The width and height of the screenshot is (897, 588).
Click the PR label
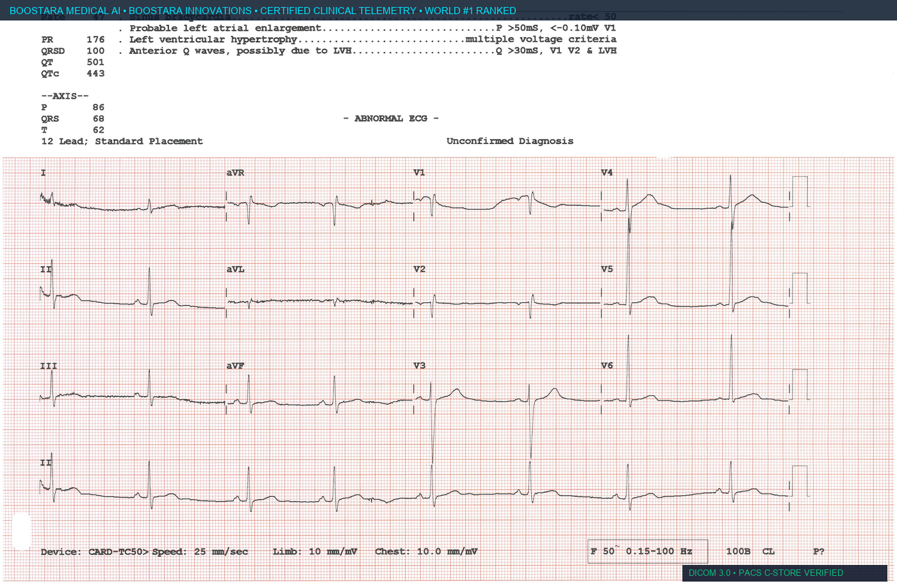(x=47, y=40)
